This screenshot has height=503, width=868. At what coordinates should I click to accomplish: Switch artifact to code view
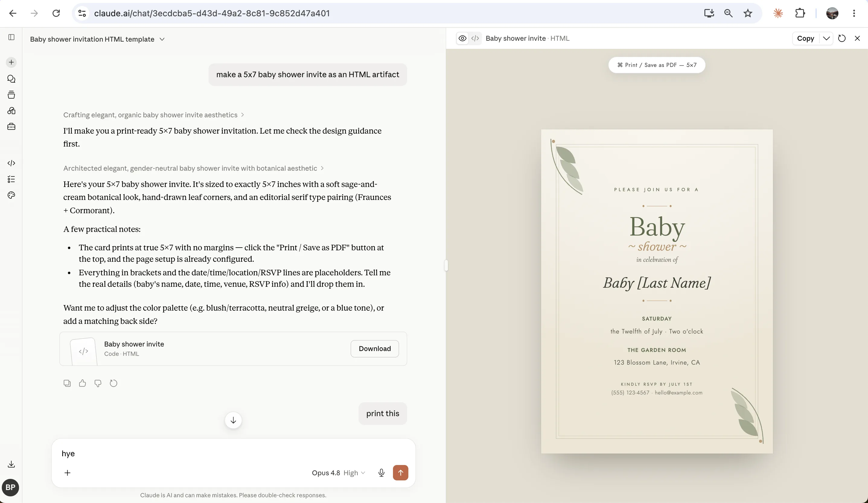pyautogui.click(x=475, y=38)
